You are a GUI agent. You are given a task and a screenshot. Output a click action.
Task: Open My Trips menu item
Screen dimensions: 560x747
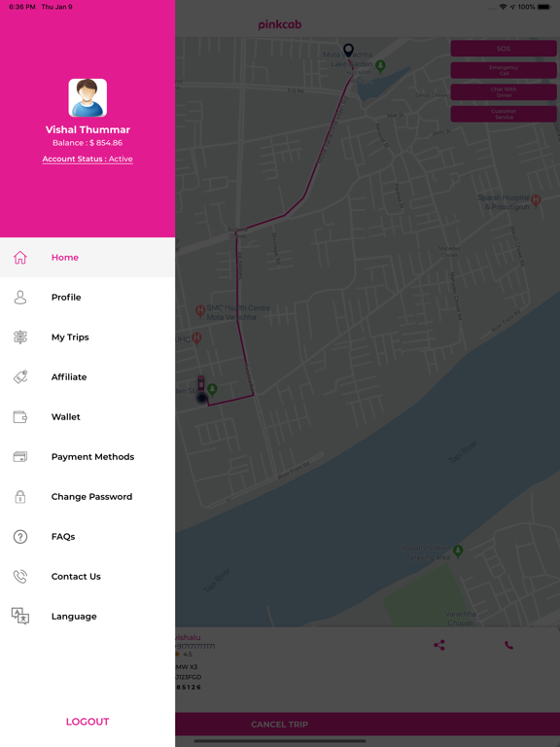coord(87,338)
